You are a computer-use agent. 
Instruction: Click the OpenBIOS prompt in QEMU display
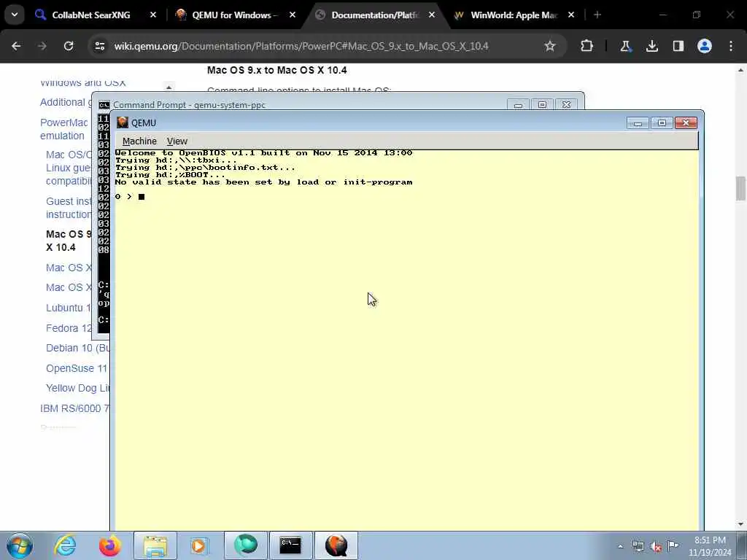[130, 197]
